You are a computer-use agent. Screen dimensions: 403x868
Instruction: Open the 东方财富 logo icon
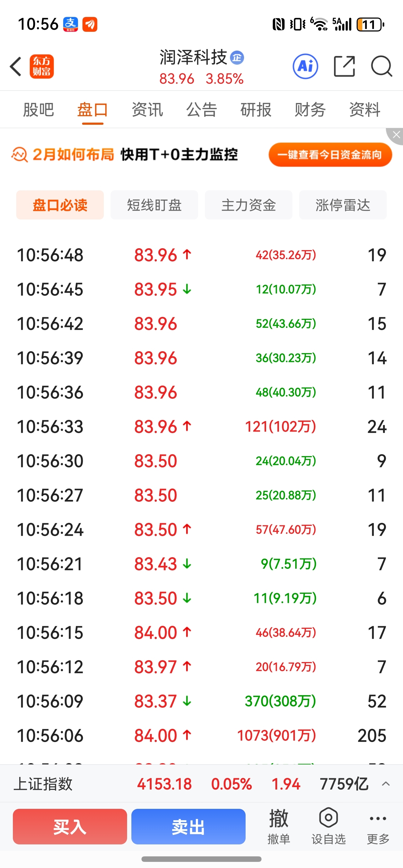coord(42,67)
